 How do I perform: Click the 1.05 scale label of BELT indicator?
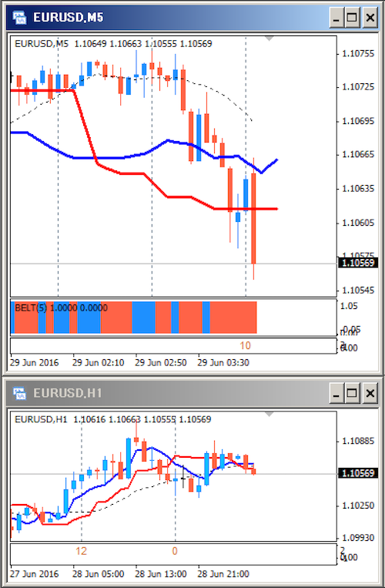tap(349, 306)
